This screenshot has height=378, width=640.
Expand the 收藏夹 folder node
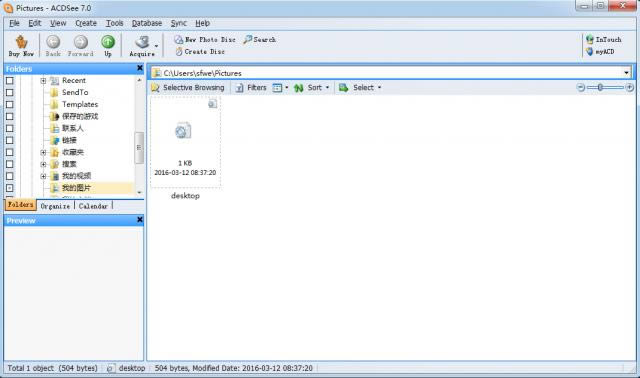(43, 152)
